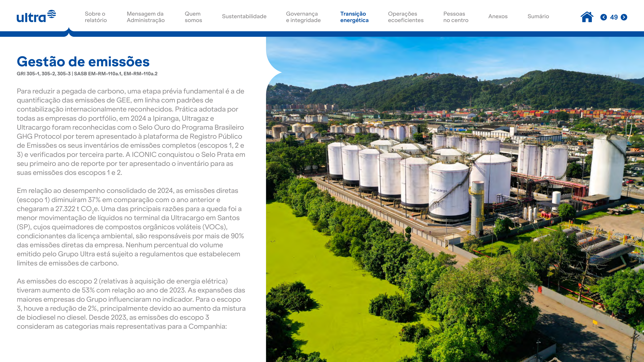
Task: Click the paragraph starting 'Para reduzir a pegada'
Action: (x=131, y=132)
